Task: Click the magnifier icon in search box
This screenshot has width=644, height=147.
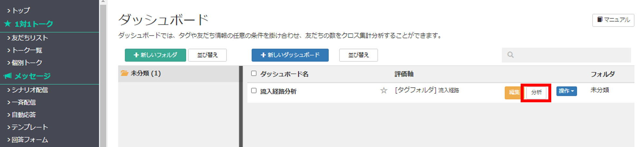Action: (x=510, y=55)
